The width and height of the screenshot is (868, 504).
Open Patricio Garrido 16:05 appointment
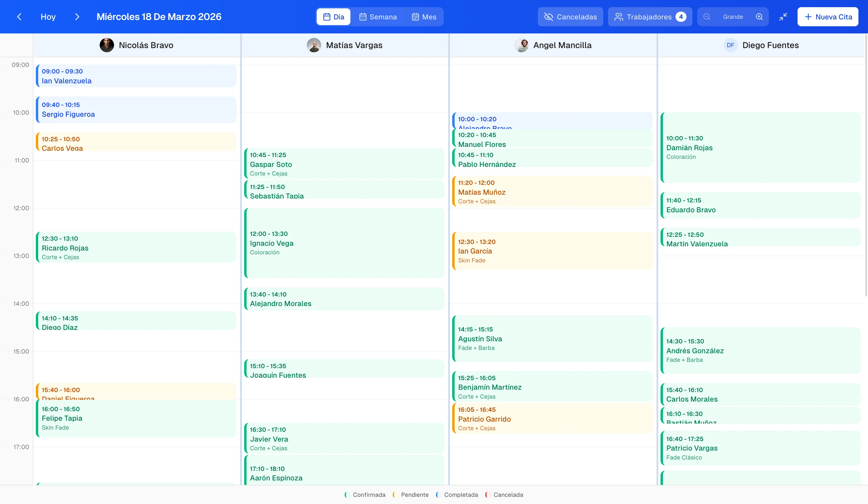[552, 418]
